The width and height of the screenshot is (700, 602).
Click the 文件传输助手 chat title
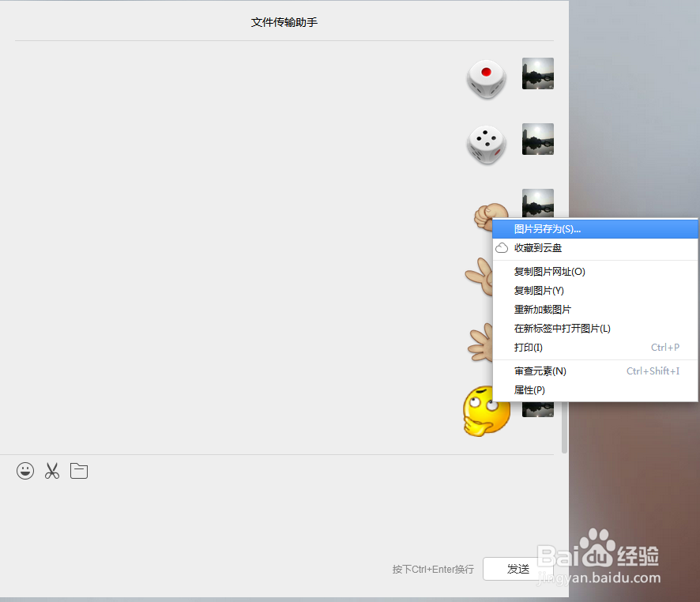284,22
